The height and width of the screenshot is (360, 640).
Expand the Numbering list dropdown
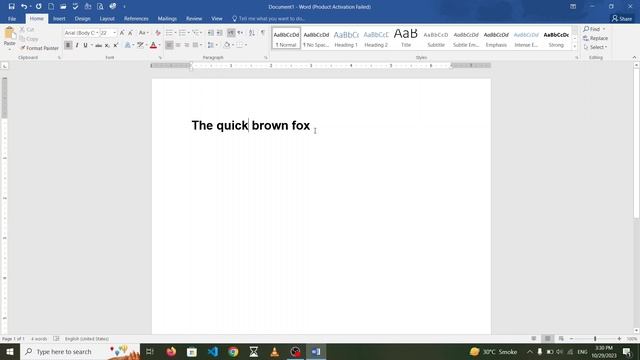[189, 33]
